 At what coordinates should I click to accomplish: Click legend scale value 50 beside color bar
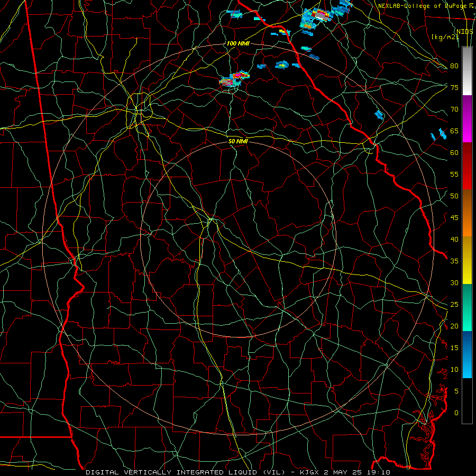(454, 196)
